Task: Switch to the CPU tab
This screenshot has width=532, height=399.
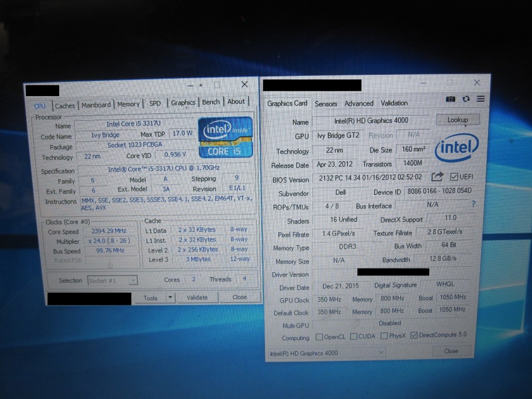Action: pos(39,106)
